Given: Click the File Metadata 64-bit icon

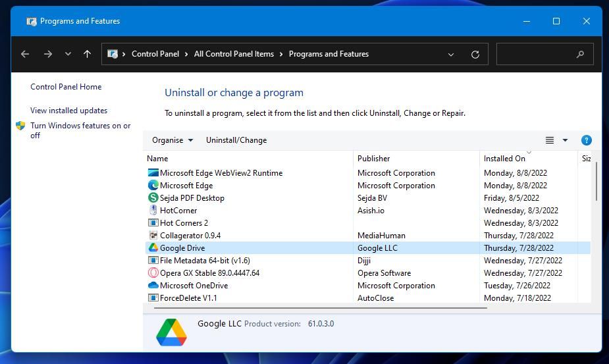Looking at the screenshot, I should point(153,260).
